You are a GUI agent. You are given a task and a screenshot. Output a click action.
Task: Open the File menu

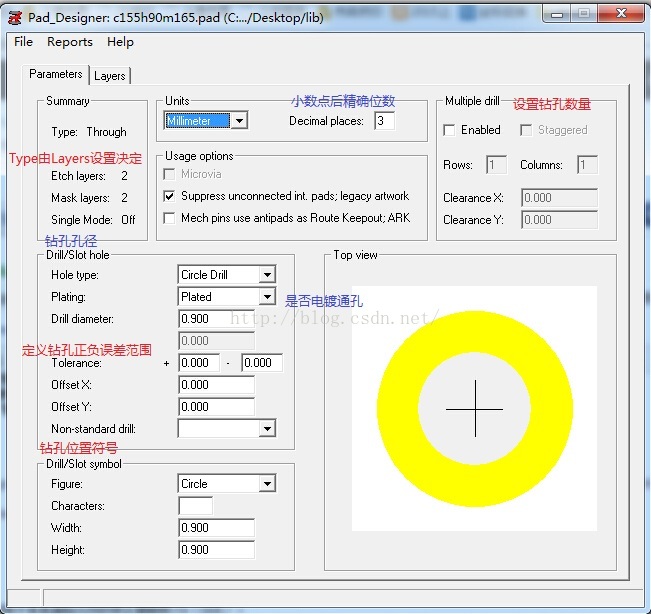coord(23,42)
